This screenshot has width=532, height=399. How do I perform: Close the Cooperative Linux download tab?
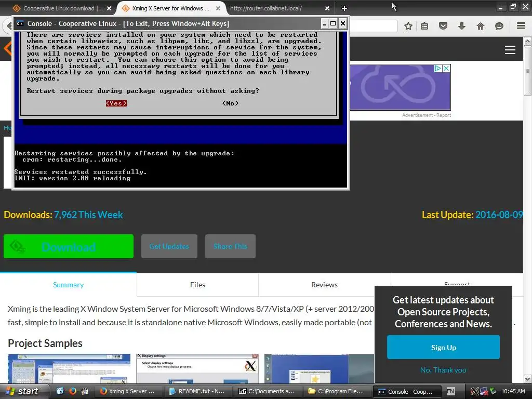pyautogui.click(x=109, y=8)
